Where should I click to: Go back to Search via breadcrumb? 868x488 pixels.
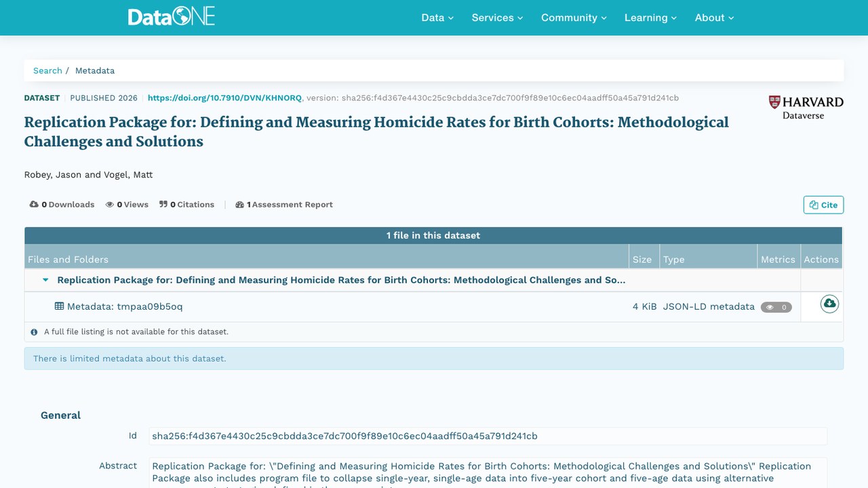pos(47,70)
